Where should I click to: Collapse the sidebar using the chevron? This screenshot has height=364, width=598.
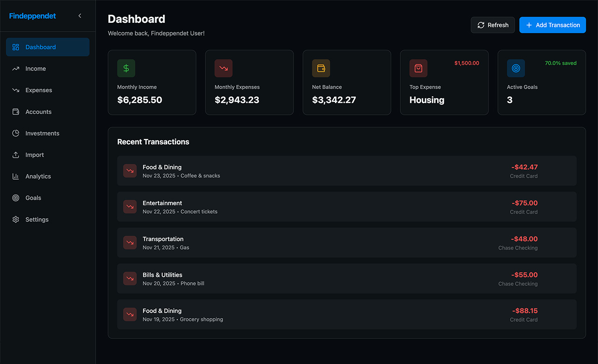click(x=79, y=15)
